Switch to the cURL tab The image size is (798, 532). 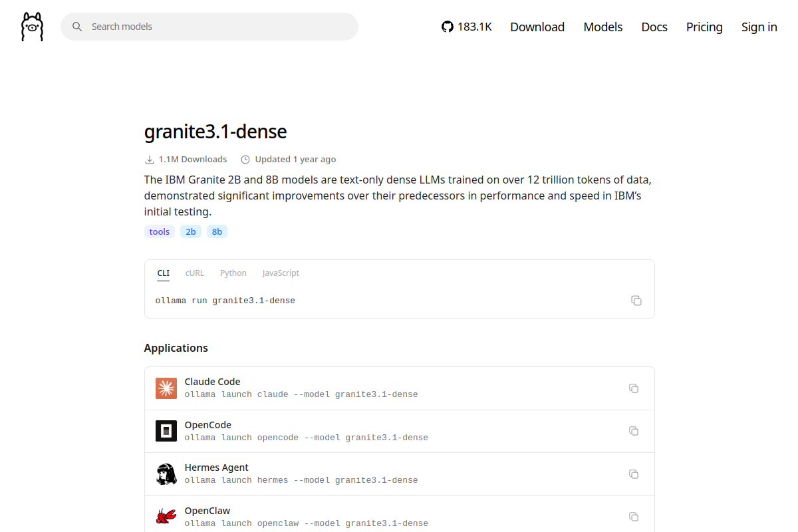[x=195, y=273]
